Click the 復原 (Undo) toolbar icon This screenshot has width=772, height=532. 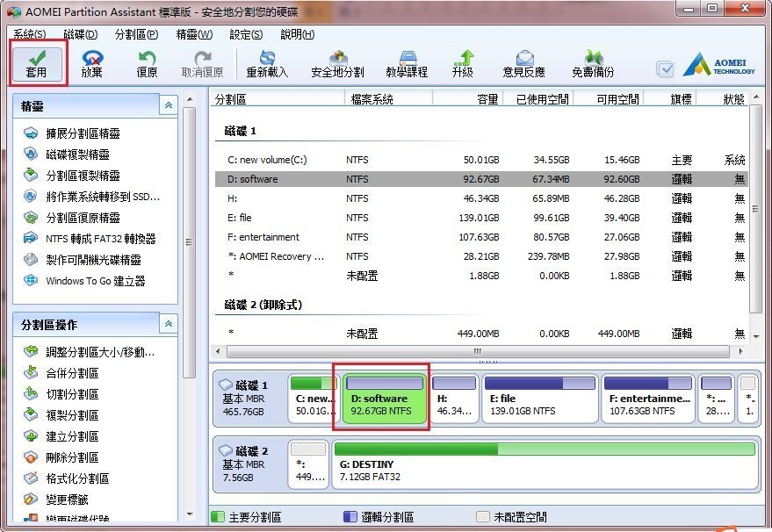pyautogui.click(x=147, y=64)
